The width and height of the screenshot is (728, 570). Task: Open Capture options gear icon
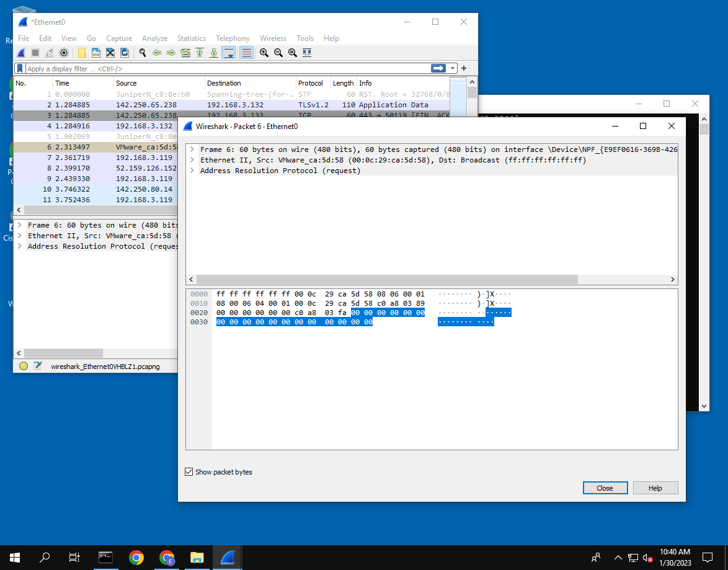64,53
